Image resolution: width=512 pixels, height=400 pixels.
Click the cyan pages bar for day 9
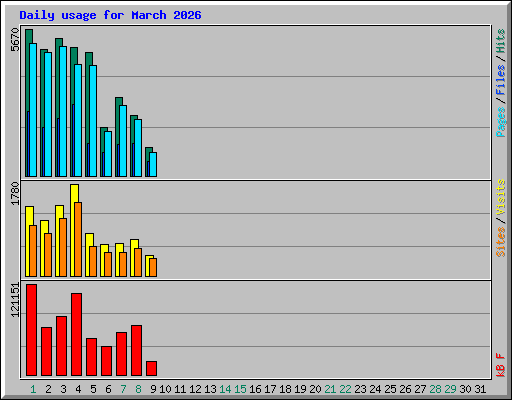(153, 164)
